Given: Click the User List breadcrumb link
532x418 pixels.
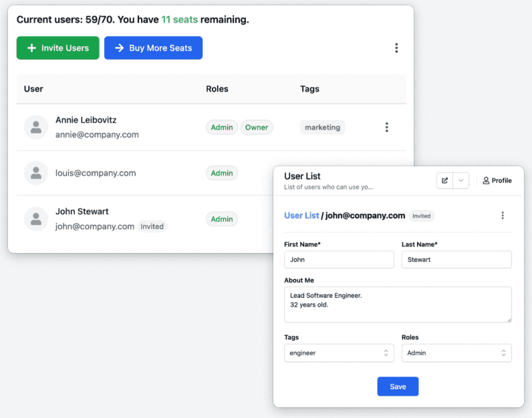Looking at the screenshot, I should 301,216.
